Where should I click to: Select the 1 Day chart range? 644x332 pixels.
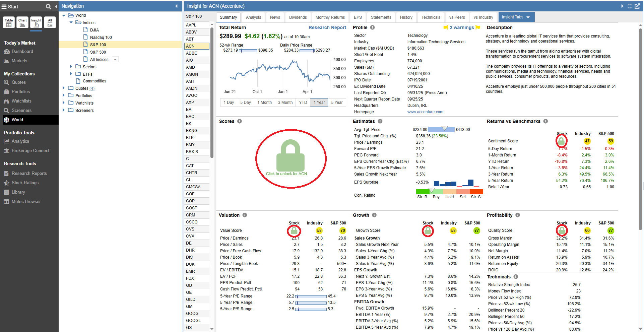click(x=229, y=103)
